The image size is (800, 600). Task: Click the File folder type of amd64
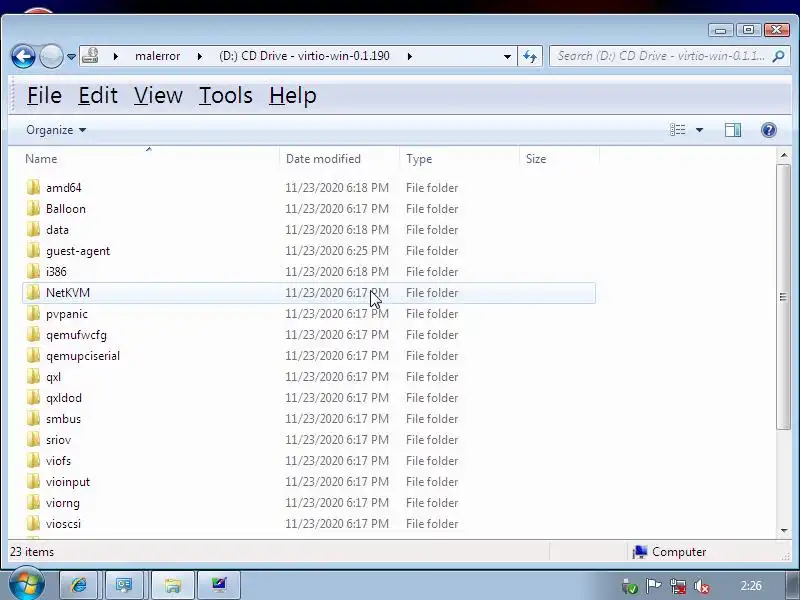click(x=432, y=188)
